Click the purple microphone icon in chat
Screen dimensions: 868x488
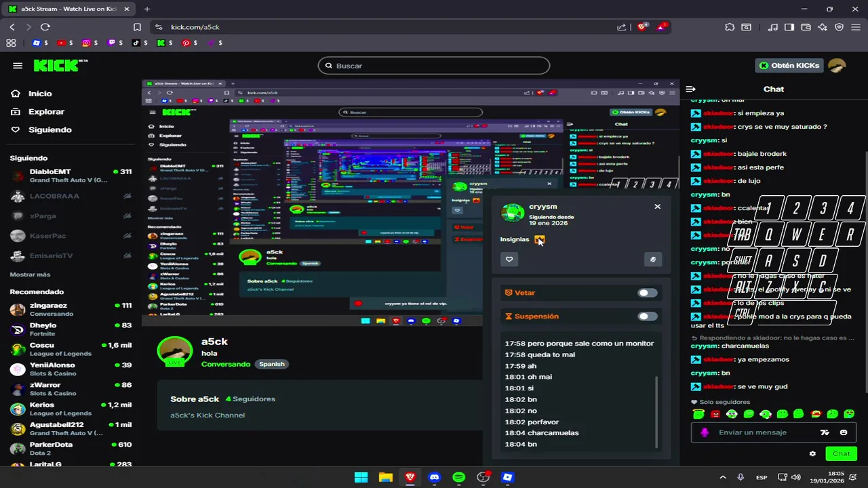(x=705, y=432)
